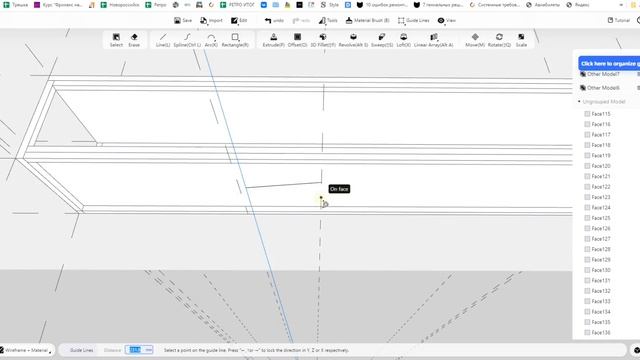Check the Face117 box
The height and width of the screenshot is (360, 640).
[x=587, y=135]
